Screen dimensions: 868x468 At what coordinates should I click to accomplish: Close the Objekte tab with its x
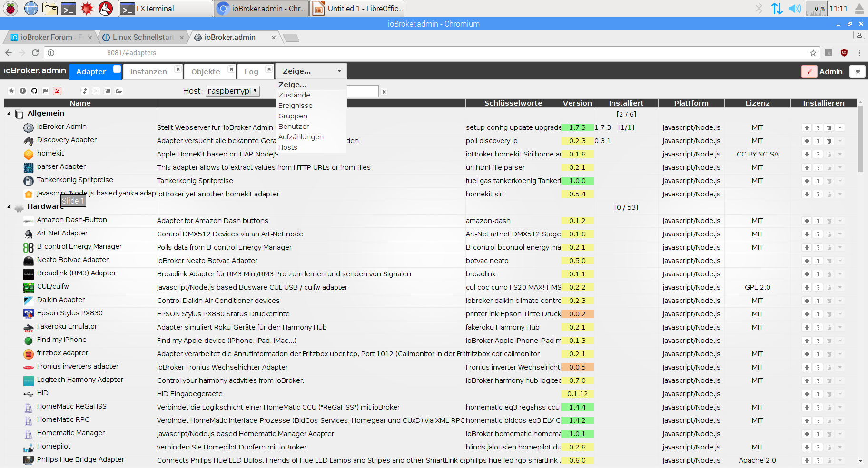coord(231,69)
